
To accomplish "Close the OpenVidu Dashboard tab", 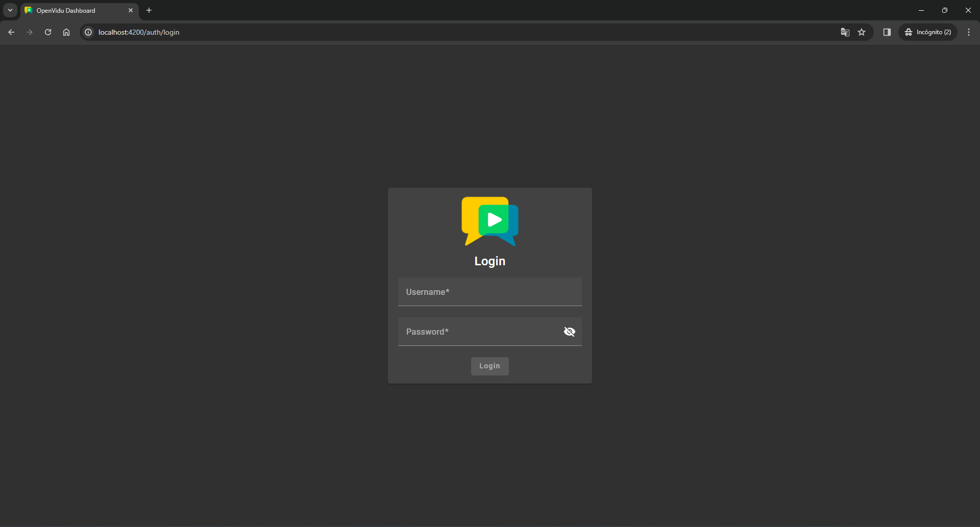I will click(x=131, y=10).
